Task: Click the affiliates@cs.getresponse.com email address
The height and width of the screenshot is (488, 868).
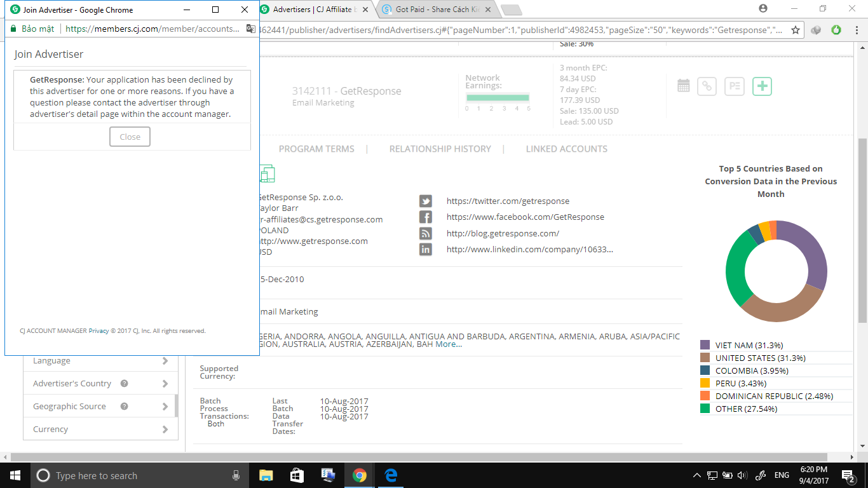Action: coord(321,219)
